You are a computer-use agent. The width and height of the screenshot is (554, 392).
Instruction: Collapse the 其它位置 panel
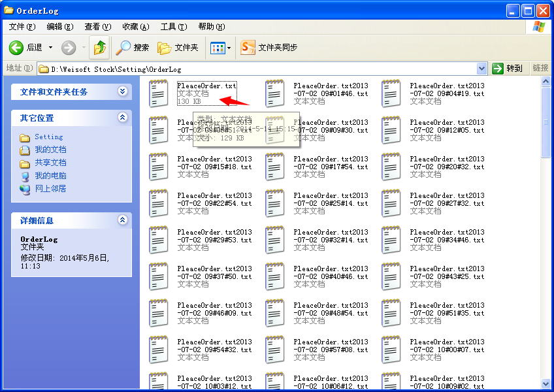click(x=122, y=118)
